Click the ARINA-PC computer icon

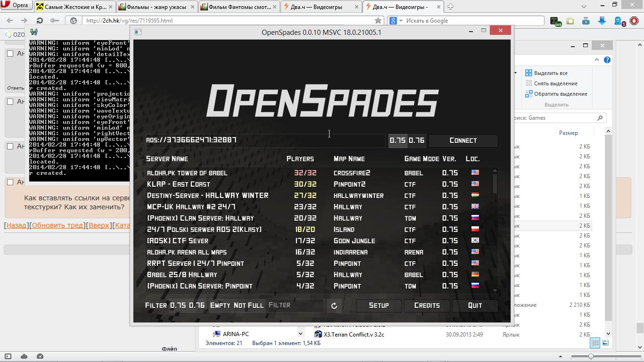217,334
